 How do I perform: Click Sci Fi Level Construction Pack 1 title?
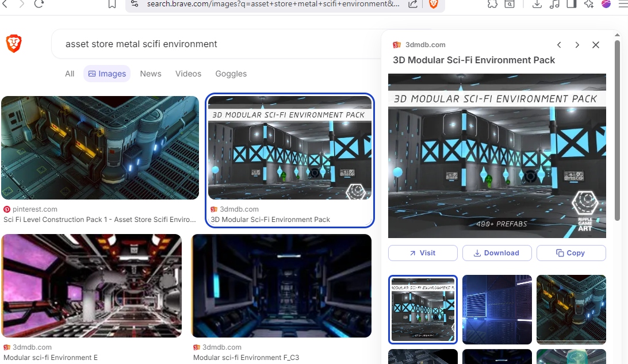99,220
